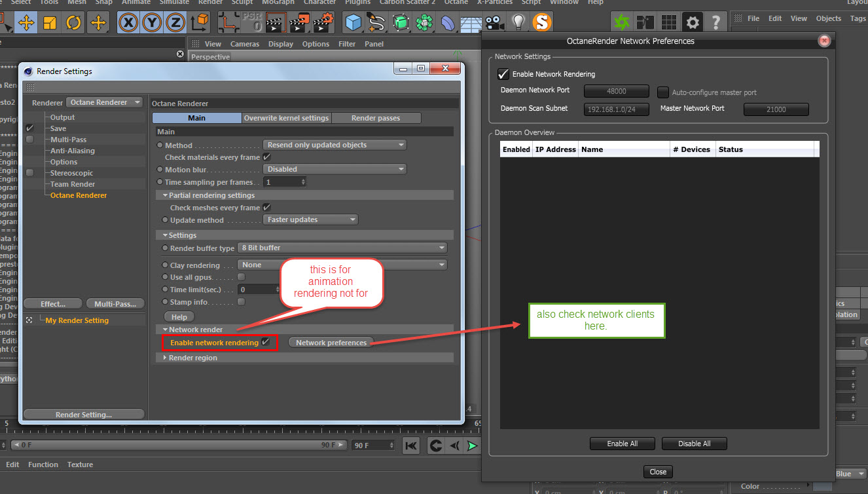The height and width of the screenshot is (494, 868).
Task: Open the blue deformer icon
Action: click(448, 24)
